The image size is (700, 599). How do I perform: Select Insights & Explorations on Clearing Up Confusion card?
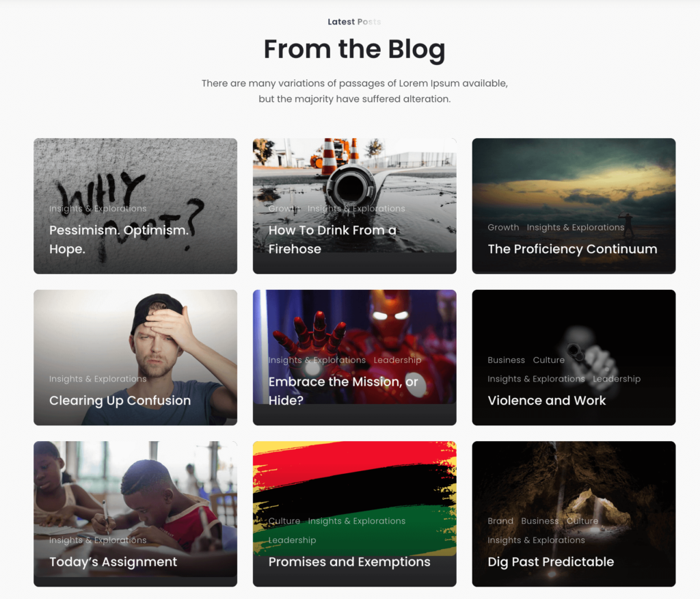coord(98,379)
